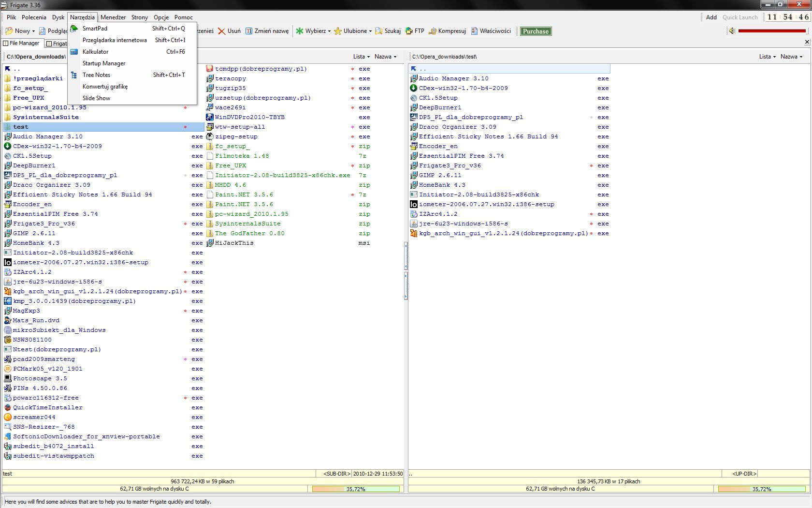The height and width of the screenshot is (508, 812).
Task: Go up via left panel parent arrow
Action: point(8,69)
